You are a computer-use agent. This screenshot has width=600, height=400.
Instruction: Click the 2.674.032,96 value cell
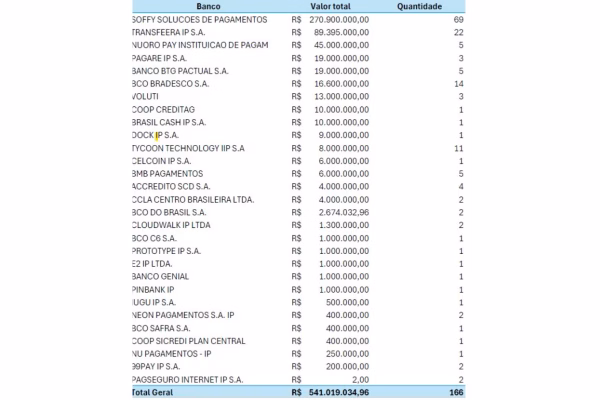[346, 212]
